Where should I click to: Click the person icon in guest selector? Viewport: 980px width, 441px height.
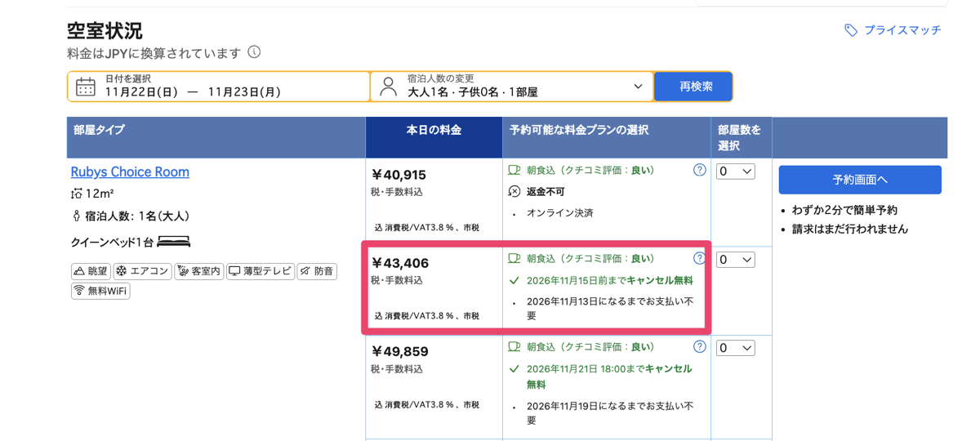pyautogui.click(x=389, y=87)
